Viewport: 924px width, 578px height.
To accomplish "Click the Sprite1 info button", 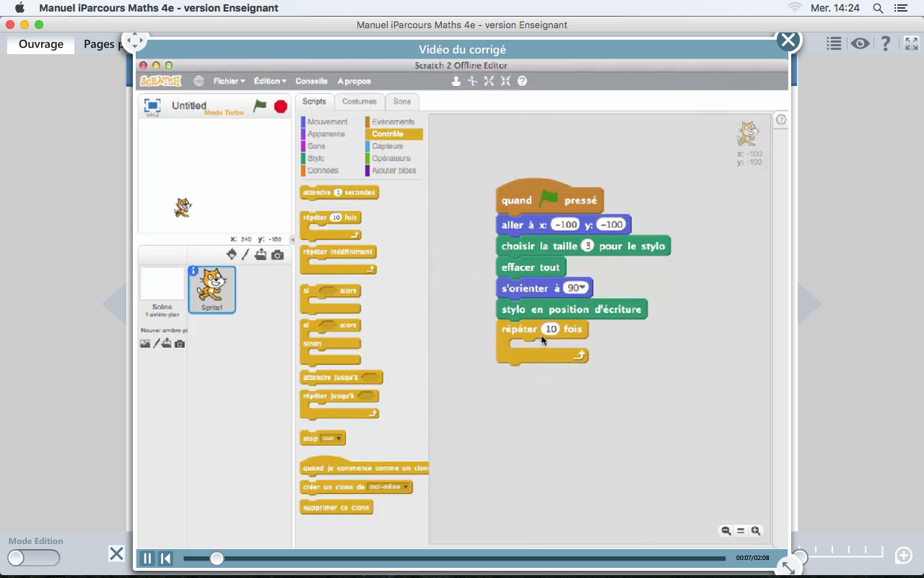I will (x=193, y=271).
